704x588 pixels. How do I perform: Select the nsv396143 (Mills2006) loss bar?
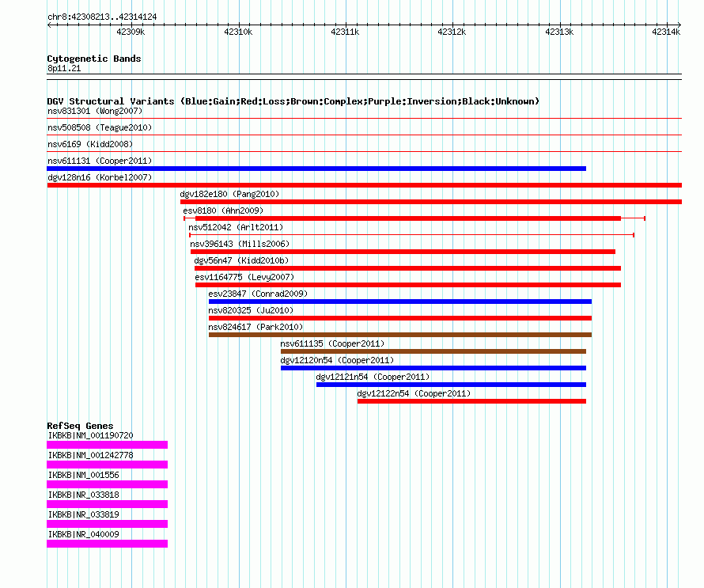tap(403, 252)
